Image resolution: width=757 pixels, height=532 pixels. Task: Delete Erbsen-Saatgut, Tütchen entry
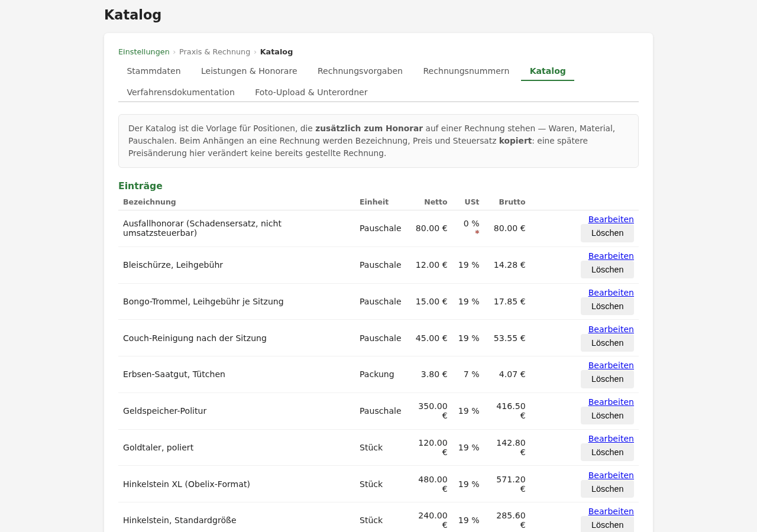(607, 379)
